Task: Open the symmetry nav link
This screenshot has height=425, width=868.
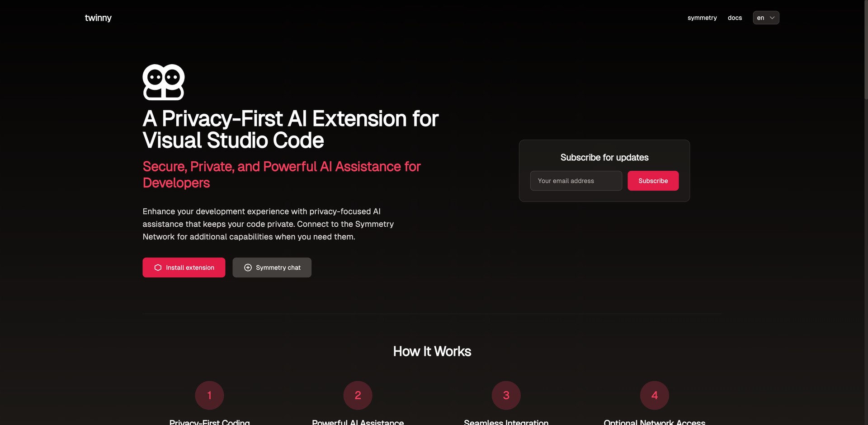Action: point(702,18)
